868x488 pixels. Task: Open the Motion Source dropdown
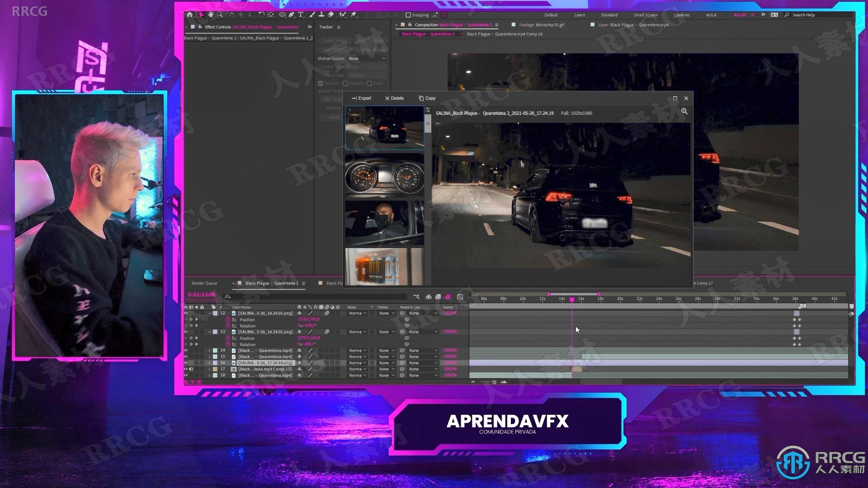pyautogui.click(x=367, y=59)
